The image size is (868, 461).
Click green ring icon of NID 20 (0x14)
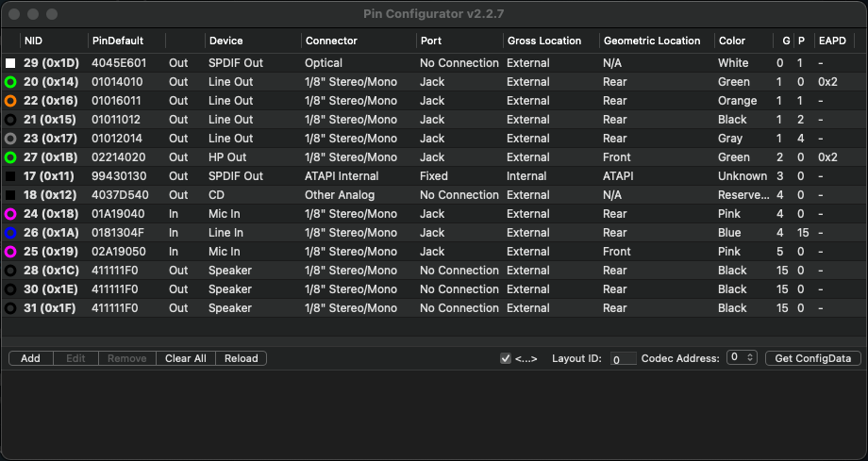[10, 82]
